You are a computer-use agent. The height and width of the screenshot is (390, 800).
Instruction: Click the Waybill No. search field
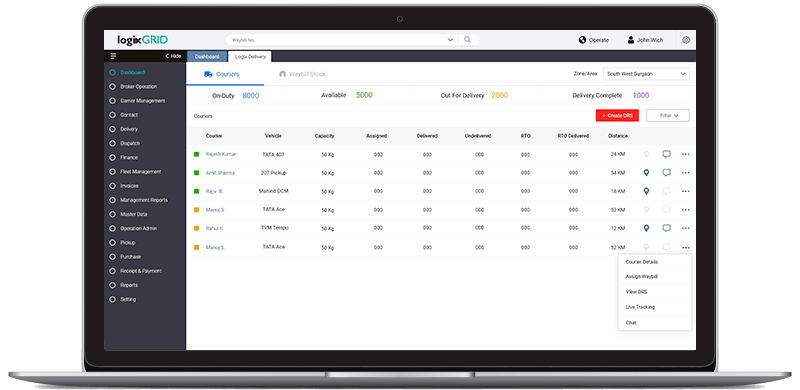[337, 40]
